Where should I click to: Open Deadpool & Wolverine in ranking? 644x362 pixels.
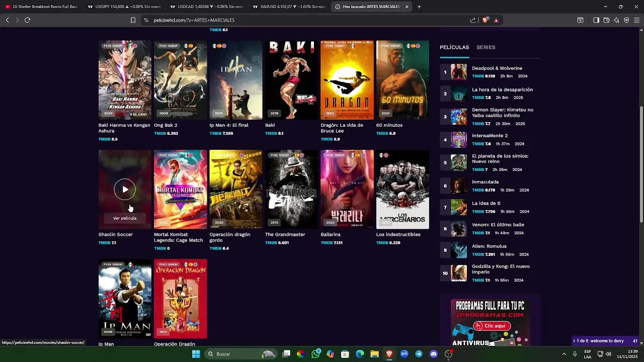tap(497, 68)
